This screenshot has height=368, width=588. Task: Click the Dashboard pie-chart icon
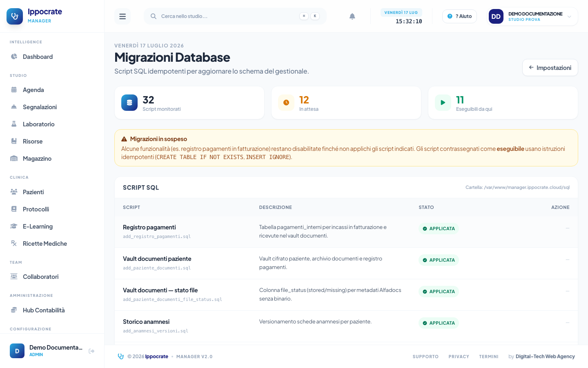pyautogui.click(x=14, y=56)
